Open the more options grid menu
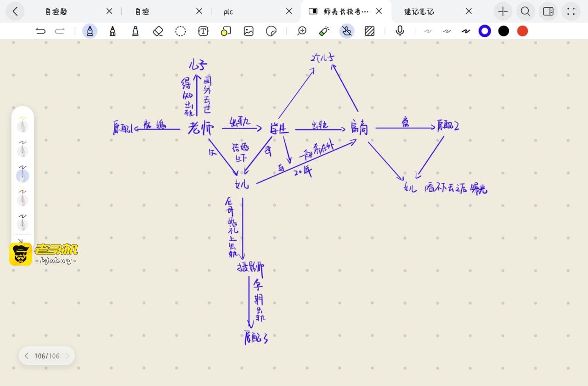 point(571,11)
